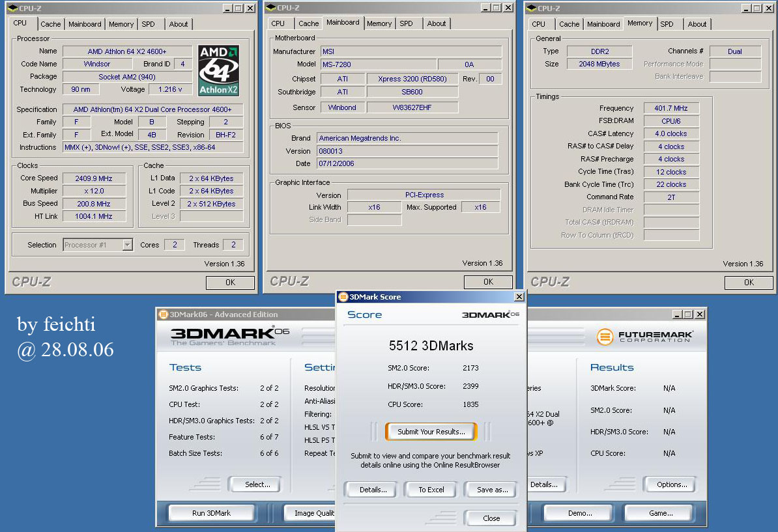Click Demo button in 3DMark06
The height and width of the screenshot is (532, 778).
(580, 514)
